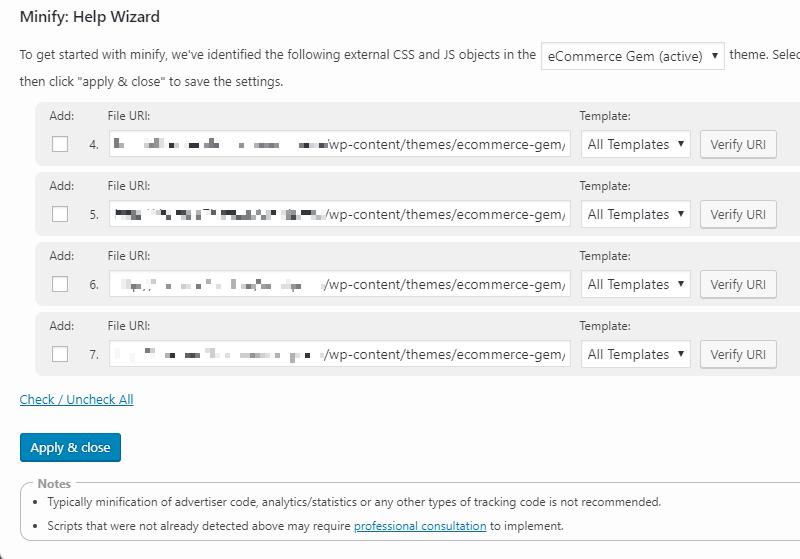Click Verify URI for row 5
800x559 pixels.
[x=737, y=214]
